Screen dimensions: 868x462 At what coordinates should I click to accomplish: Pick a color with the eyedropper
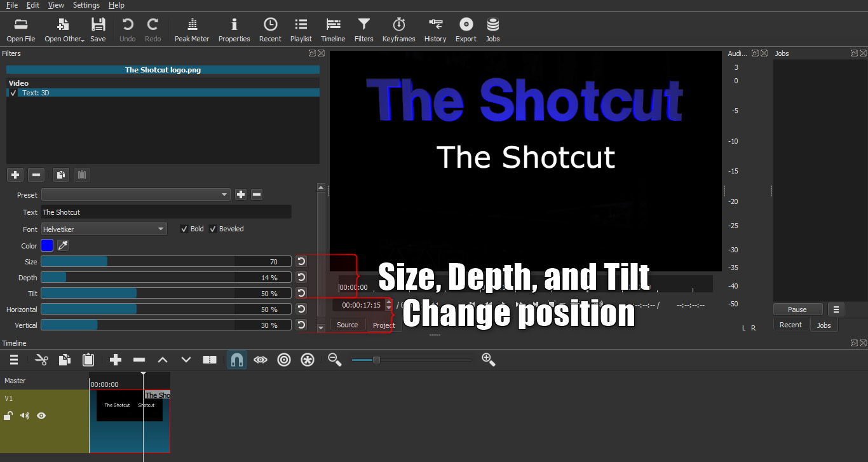point(63,245)
